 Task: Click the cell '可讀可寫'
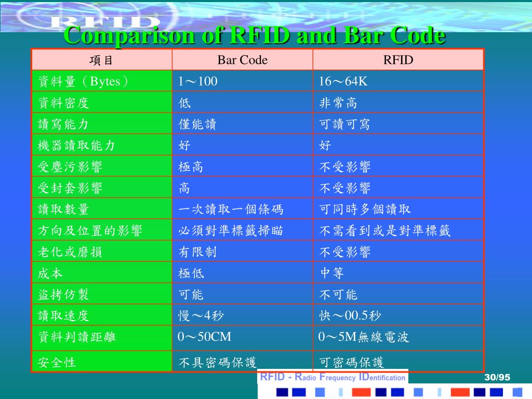(x=398, y=124)
